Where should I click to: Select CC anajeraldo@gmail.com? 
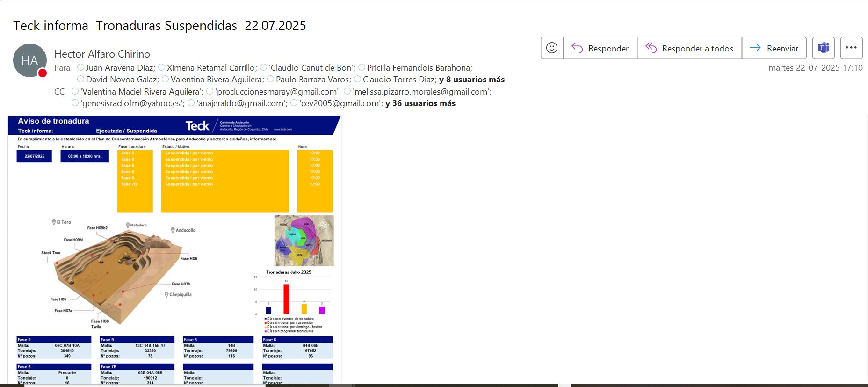pos(242,103)
